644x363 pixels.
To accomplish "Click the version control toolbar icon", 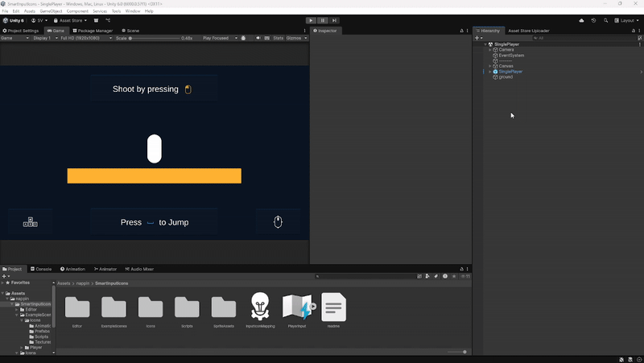I will point(108,21).
